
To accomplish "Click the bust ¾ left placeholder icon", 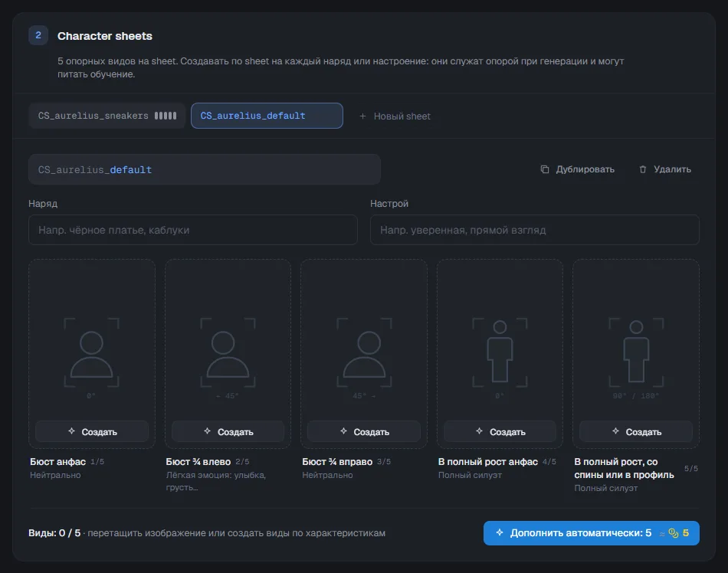I will point(228,352).
